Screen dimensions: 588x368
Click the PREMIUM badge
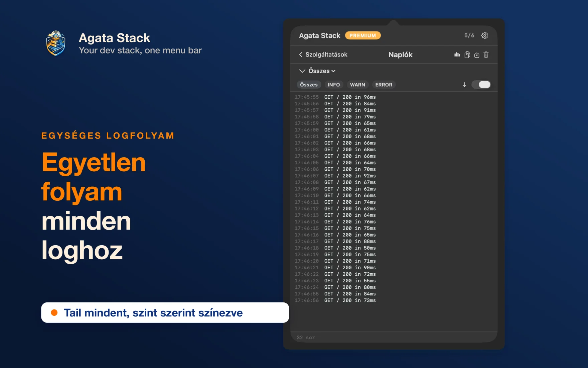[x=363, y=35]
